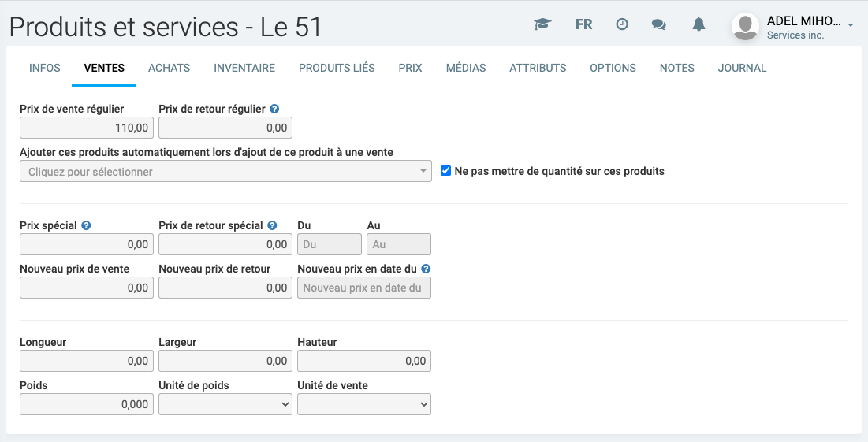
Task: Click the user profile avatar
Action: pos(745,27)
